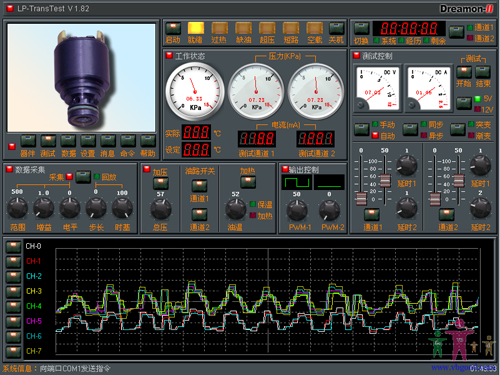500x375 pixels.
Task: Click the 短路 short-circuit indicator lamp
Action: coord(291,28)
